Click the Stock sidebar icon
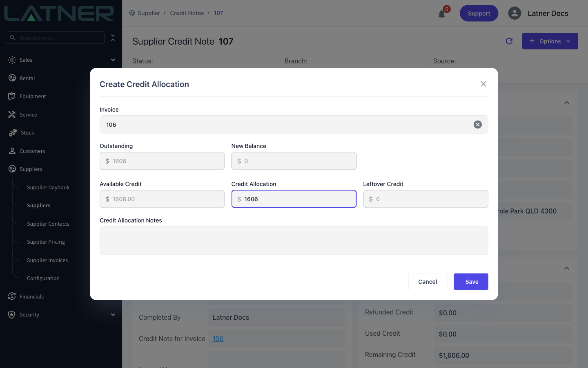The height and width of the screenshot is (368, 588). [13, 132]
